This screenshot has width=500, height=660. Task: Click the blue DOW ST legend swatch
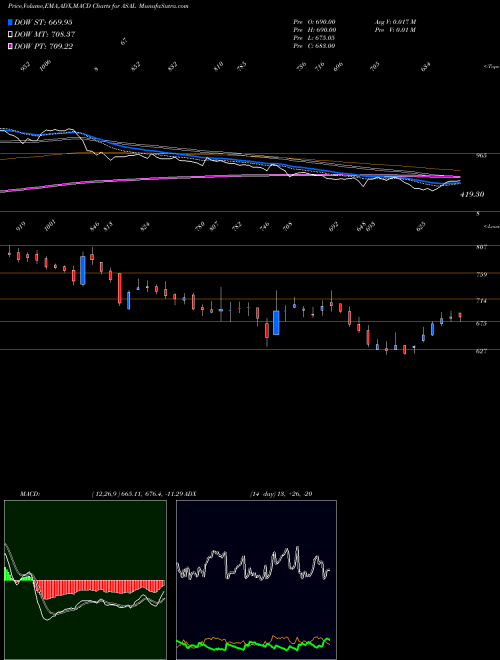click(10, 22)
